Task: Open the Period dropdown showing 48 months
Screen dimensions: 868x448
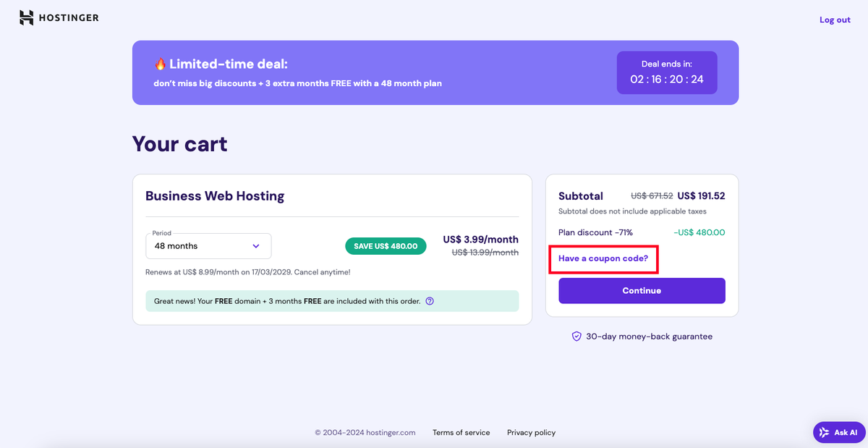Action: pos(208,246)
